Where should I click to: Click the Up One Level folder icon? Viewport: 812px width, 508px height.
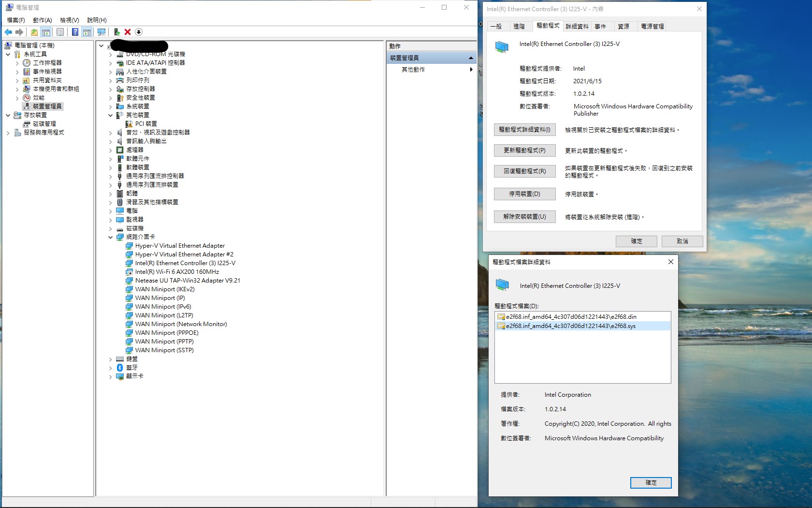click(x=34, y=32)
